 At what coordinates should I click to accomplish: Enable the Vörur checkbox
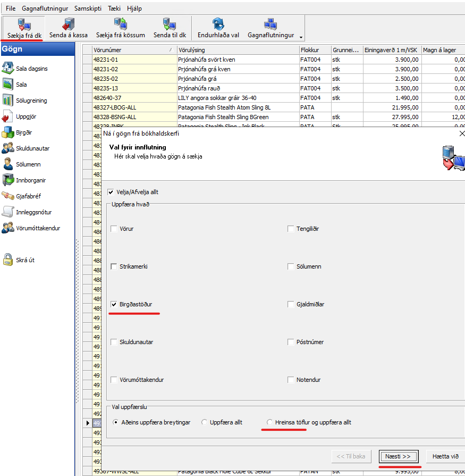click(x=114, y=229)
